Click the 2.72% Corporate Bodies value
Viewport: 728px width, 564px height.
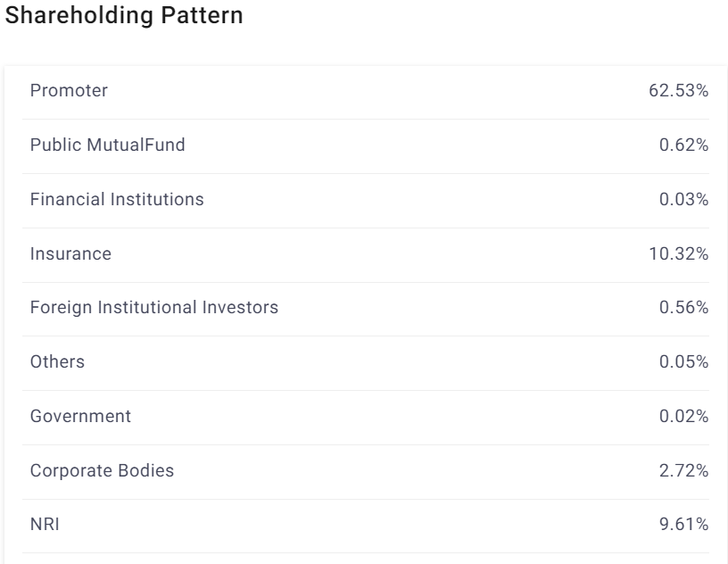(x=684, y=470)
